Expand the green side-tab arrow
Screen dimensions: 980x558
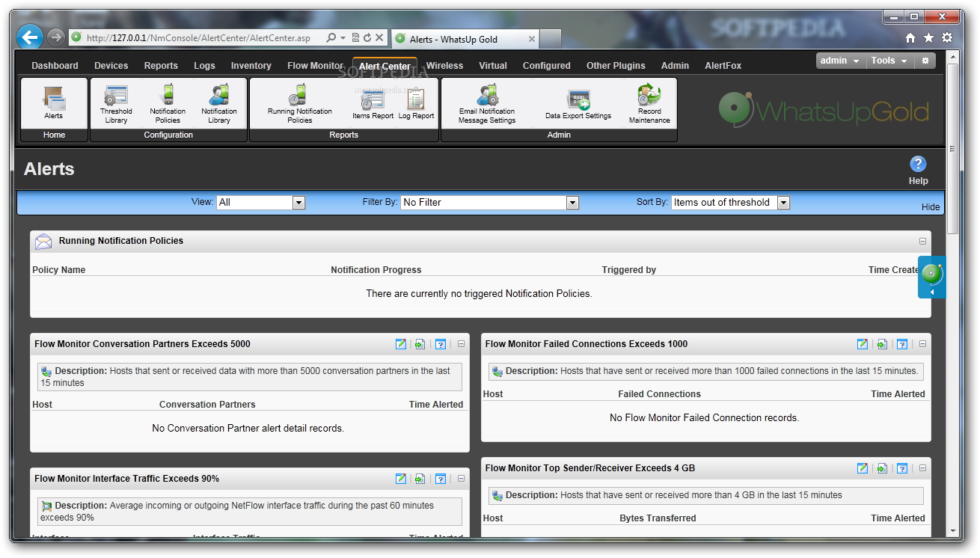[931, 292]
